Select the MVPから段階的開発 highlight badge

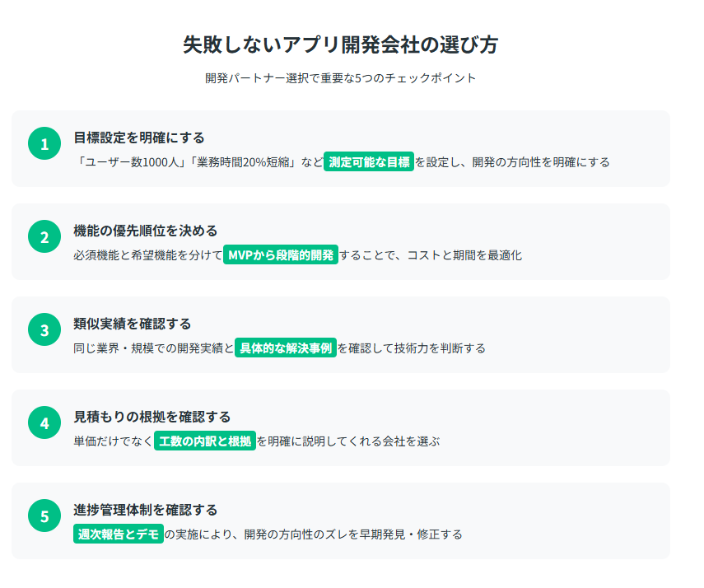281,254
